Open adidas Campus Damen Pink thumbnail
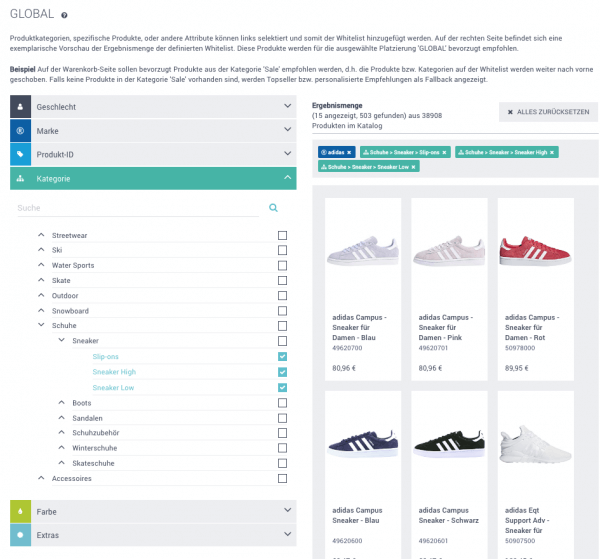Screen dimensions: 600x559 pos(449,251)
